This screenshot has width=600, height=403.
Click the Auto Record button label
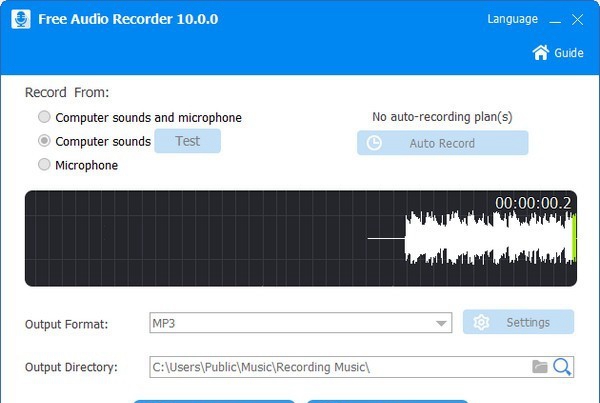pyautogui.click(x=442, y=144)
